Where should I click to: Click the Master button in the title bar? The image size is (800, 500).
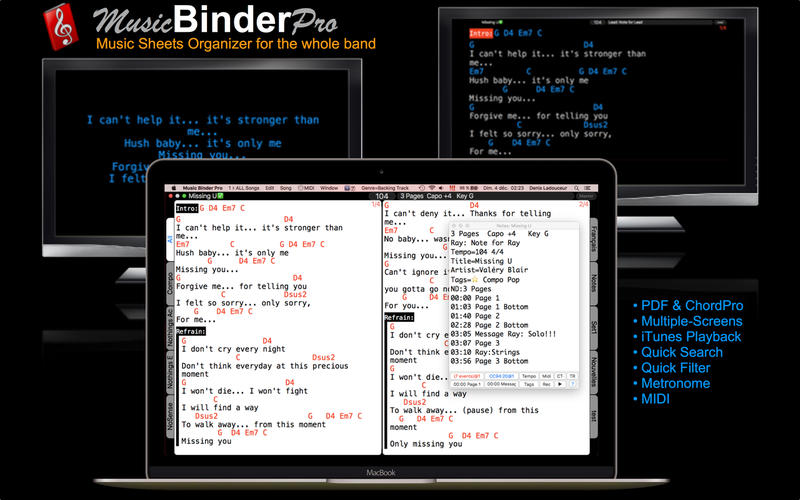click(x=585, y=196)
